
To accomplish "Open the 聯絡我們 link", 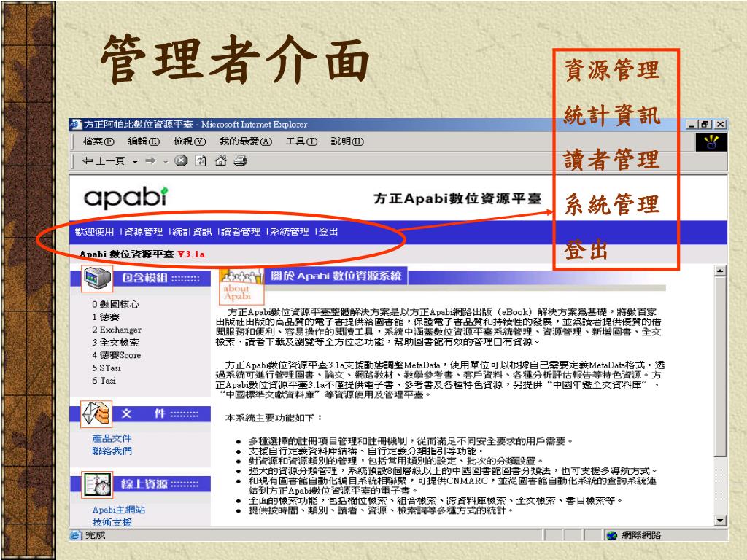I will click(x=112, y=451).
